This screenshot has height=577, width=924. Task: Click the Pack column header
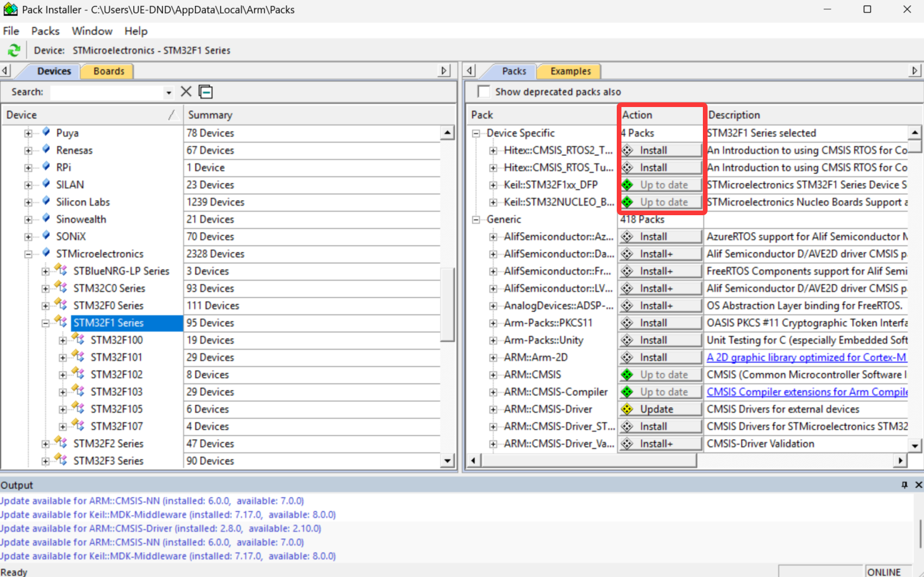pos(542,115)
